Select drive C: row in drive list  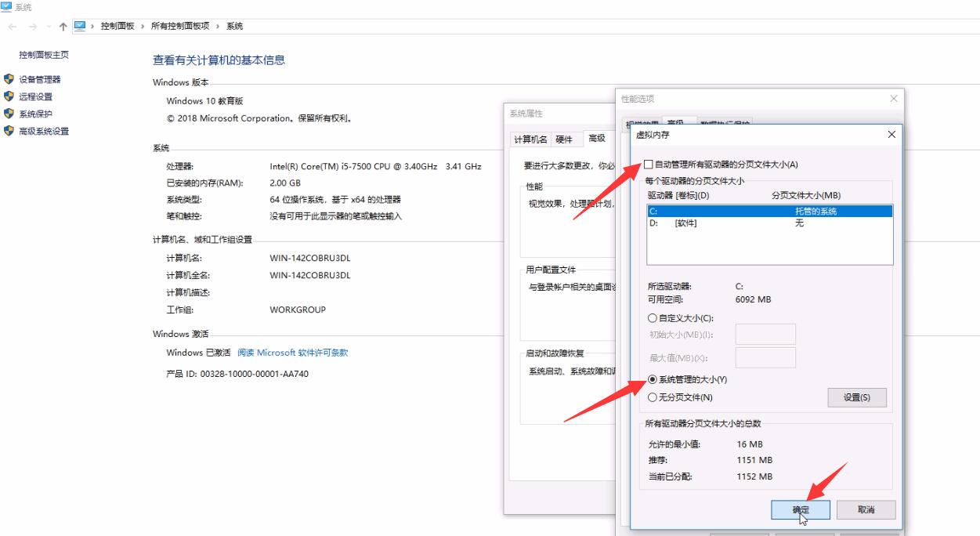[x=769, y=211]
